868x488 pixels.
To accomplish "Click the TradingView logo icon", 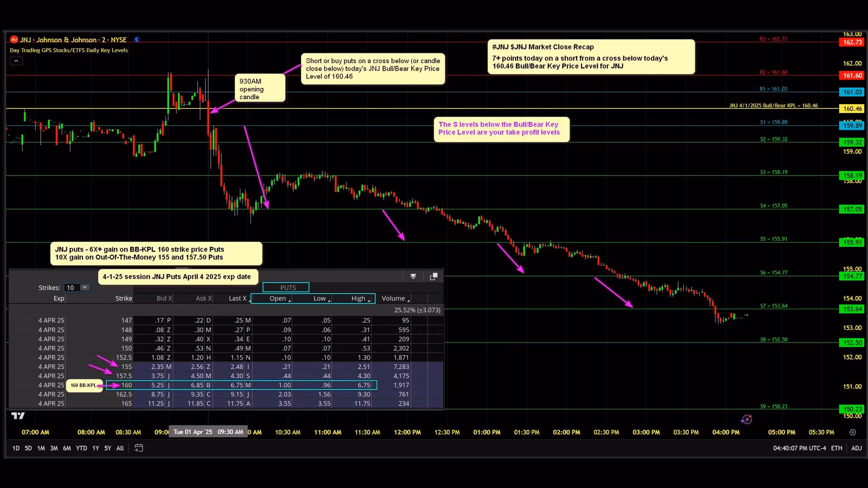I will pos(18,416).
